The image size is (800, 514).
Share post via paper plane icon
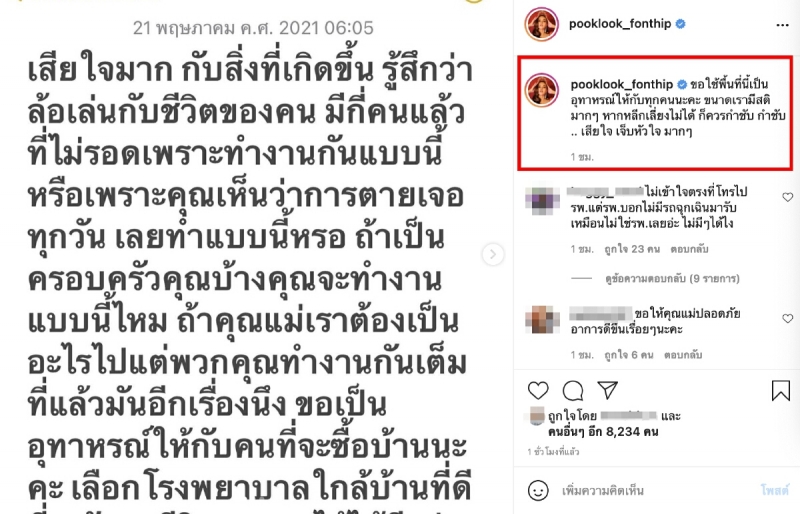pyautogui.click(x=607, y=390)
